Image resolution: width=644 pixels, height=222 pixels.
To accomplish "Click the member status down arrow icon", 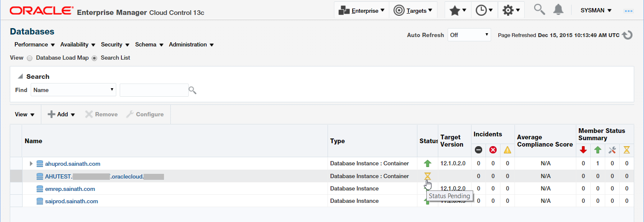I will point(583,150).
